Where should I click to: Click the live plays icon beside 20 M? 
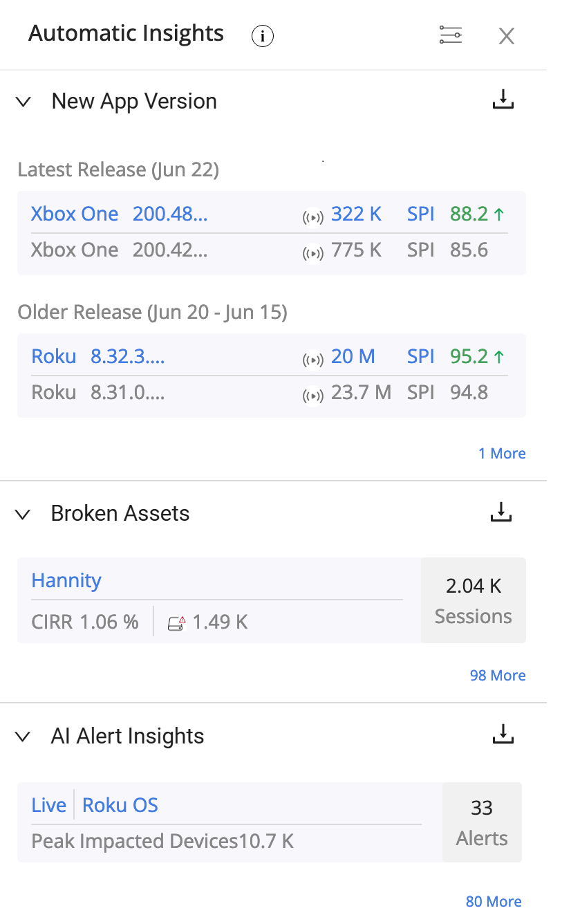tap(313, 359)
